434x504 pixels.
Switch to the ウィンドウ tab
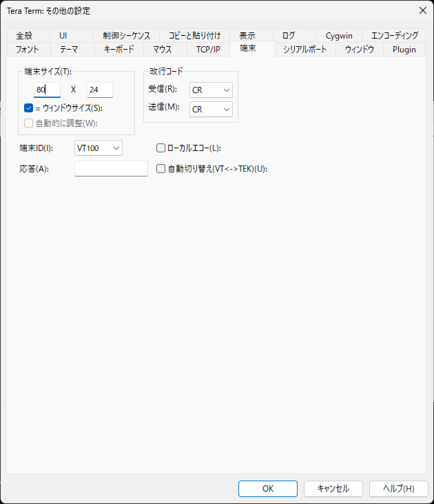click(360, 50)
